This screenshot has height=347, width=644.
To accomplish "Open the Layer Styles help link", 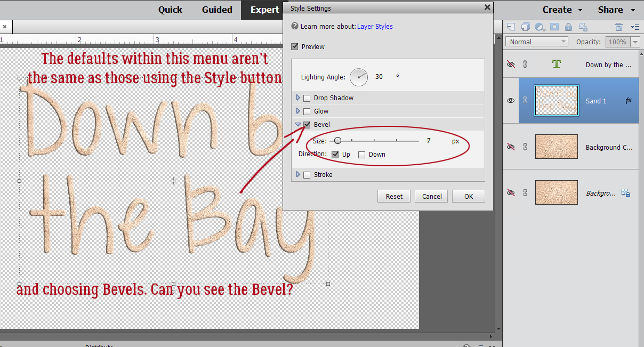I will coord(375,26).
